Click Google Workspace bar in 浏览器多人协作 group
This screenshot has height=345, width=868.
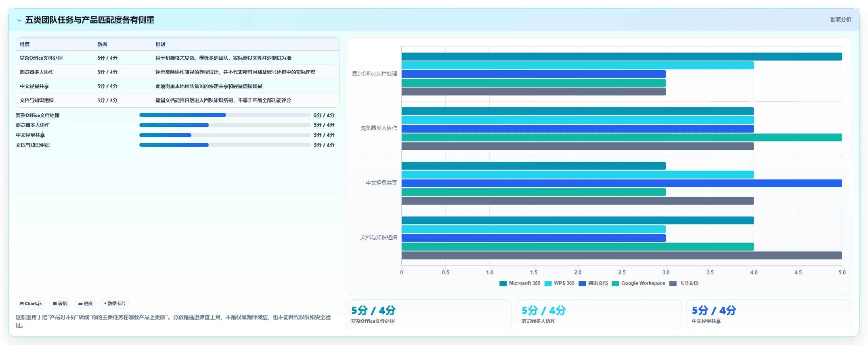pyautogui.click(x=622, y=138)
